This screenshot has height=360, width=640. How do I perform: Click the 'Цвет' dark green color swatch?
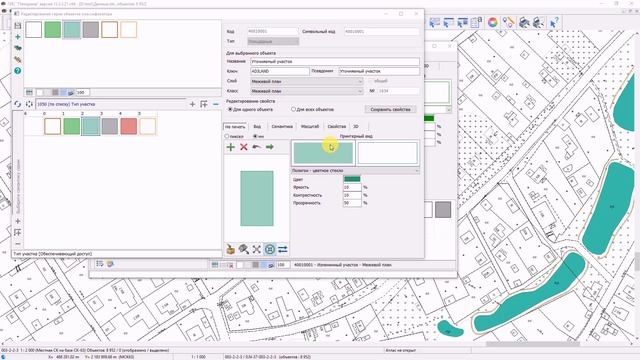pyautogui.click(x=352, y=179)
